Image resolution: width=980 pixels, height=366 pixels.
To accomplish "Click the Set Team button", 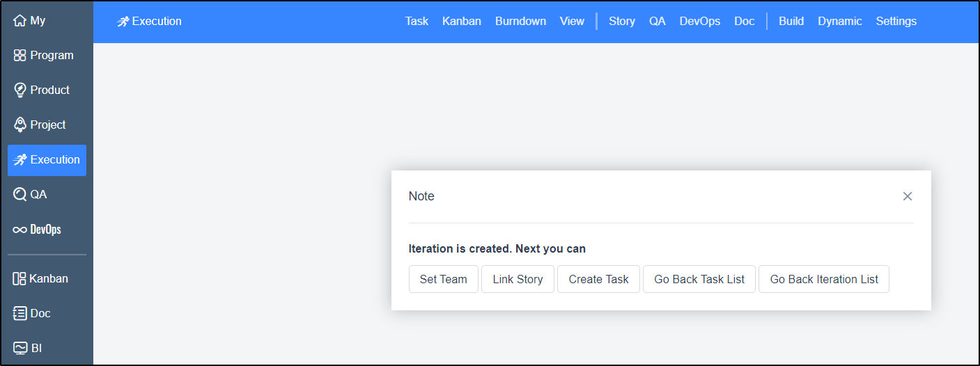I will (x=444, y=279).
